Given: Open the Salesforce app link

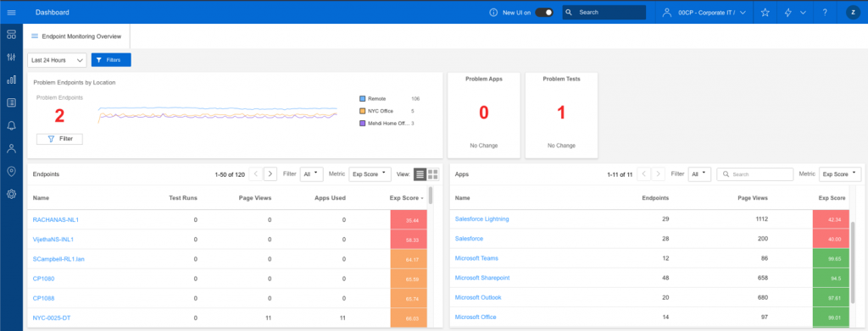Looking at the screenshot, I should tap(469, 239).
